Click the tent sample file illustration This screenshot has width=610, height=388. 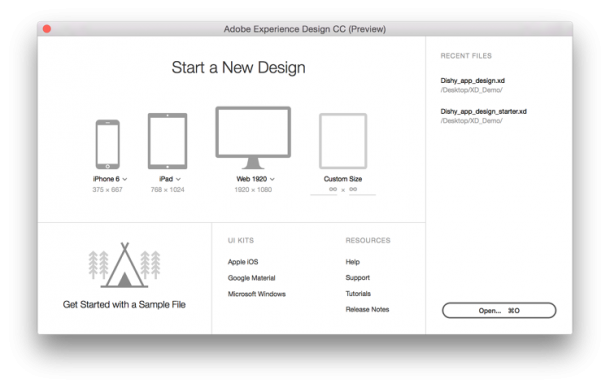124,265
